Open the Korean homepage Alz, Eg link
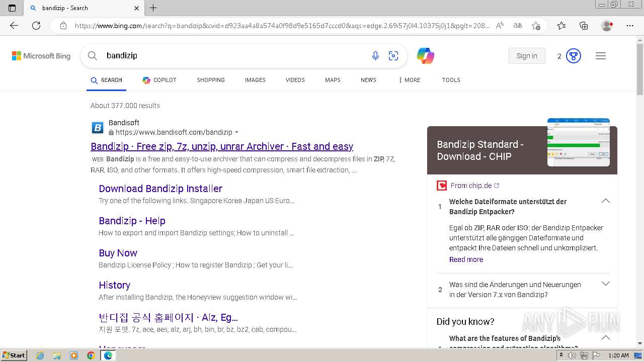The width and height of the screenshot is (644, 362). tap(168, 317)
